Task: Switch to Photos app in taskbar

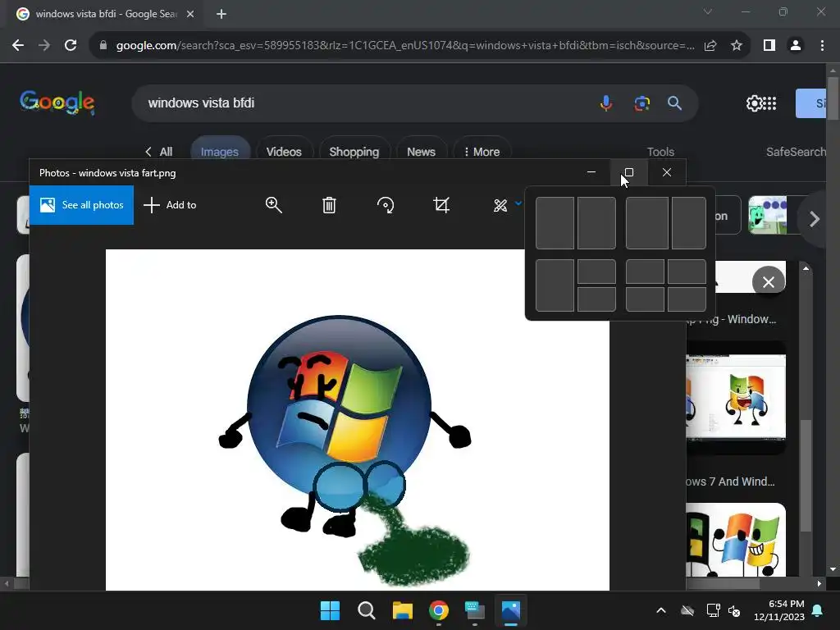Action: tap(511, 610)
